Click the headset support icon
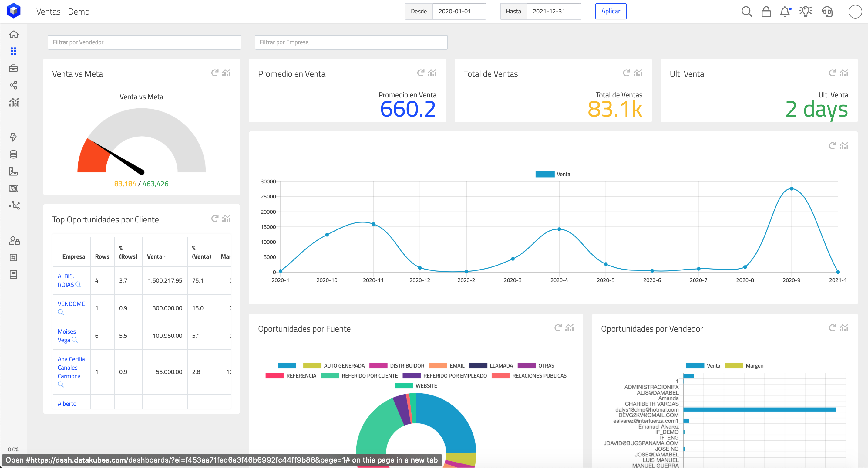Image resolution: width=868 pixels, height=468 pixels. pos(827,12)
